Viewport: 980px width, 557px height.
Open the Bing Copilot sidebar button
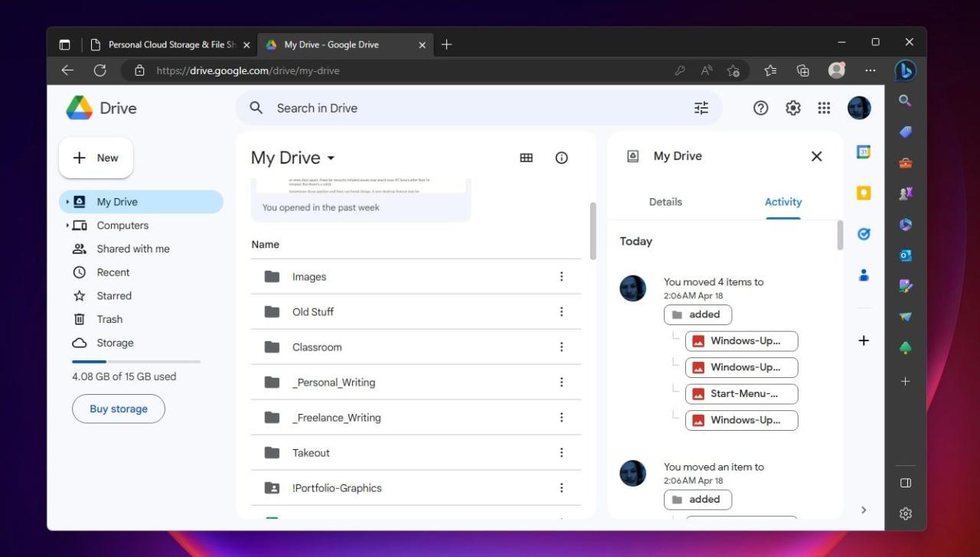tap(906, 70)
